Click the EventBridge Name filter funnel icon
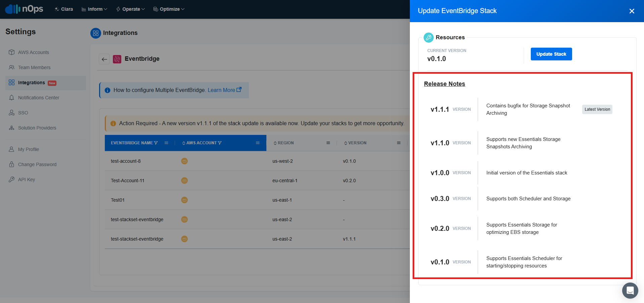Viewport: 644px width, 303px height. point(156,143)
